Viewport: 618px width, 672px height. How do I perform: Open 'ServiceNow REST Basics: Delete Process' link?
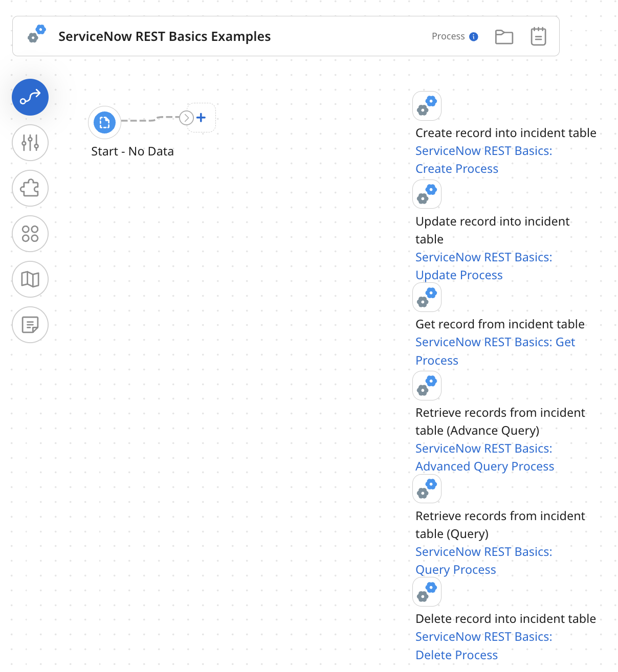[483, 645]
